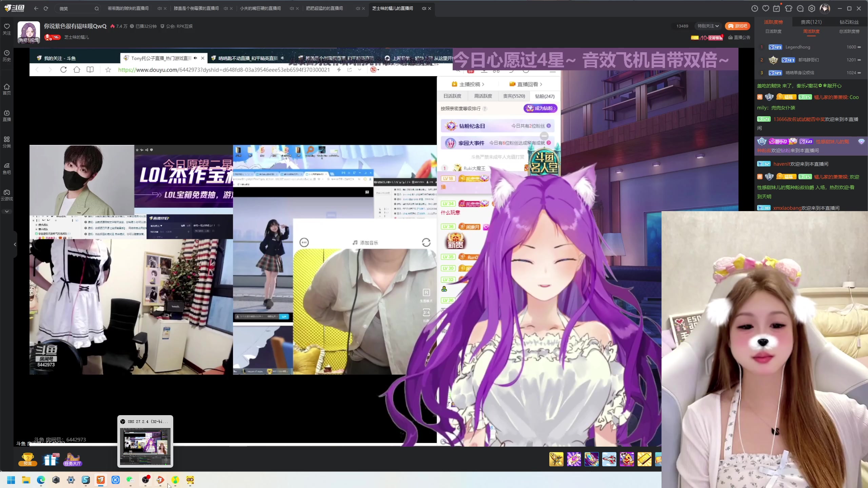The width and height of the screenshot is (868, 488).
Task: Switch to 若若跑的贼快的直播间 tab
Action: pyautogui.click(x=128, y=8)
